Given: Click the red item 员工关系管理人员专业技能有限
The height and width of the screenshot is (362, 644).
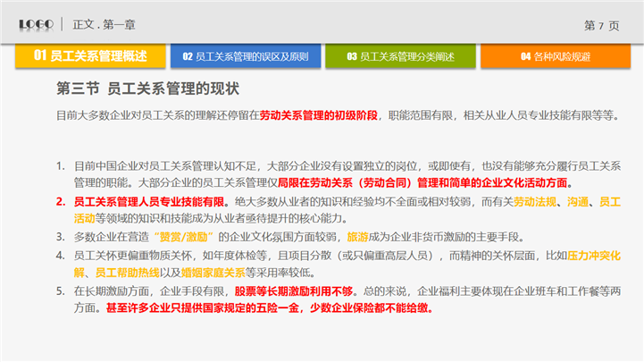Looking at the screenshot, I should (x=150, y=202).
